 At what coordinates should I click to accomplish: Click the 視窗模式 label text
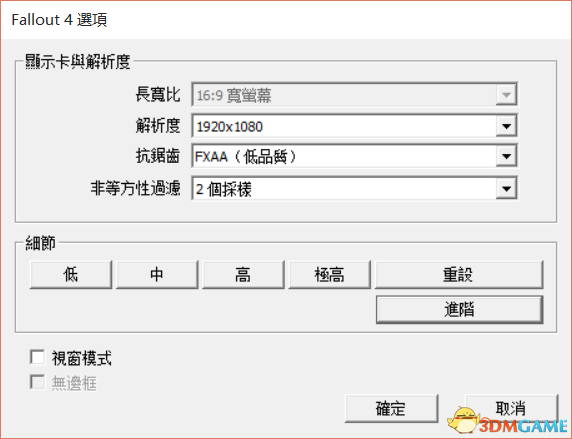click(81, 358)
